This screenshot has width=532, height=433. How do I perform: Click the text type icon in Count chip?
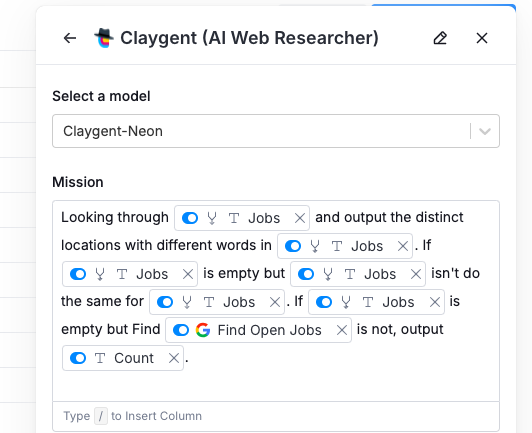pyautogui.click(x=100, y=358)
